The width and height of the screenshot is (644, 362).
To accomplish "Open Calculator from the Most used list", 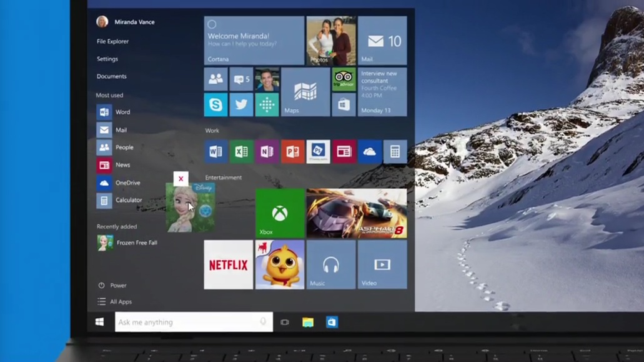I will (119, 200).
